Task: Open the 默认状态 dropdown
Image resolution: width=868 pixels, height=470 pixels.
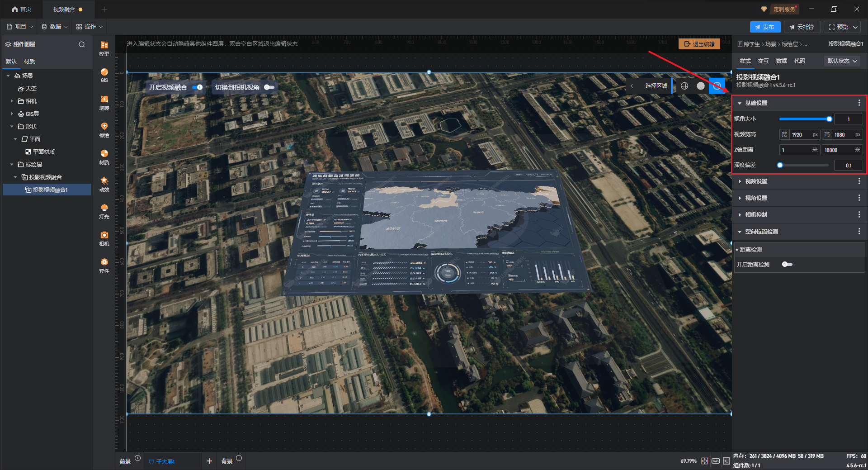Action: (842, 61)
